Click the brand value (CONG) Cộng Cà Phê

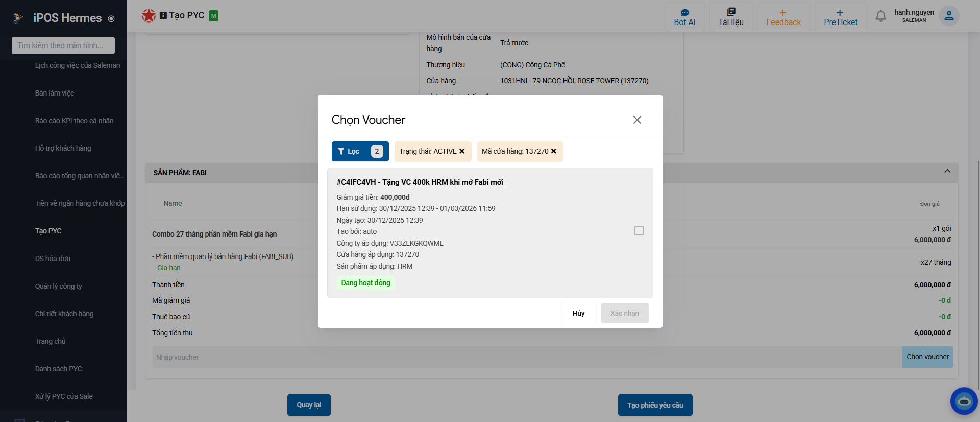[532, 65]
